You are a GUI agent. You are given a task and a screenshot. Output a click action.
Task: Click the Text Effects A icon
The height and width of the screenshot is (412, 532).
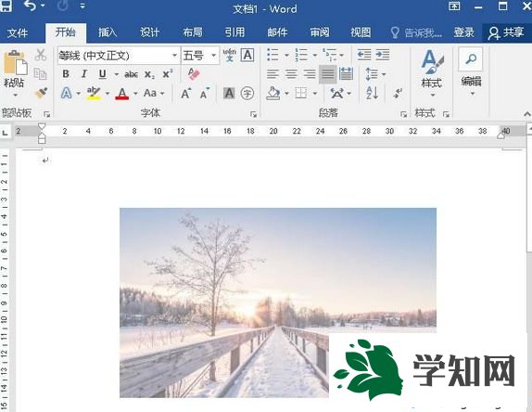[x=67, y=93]
